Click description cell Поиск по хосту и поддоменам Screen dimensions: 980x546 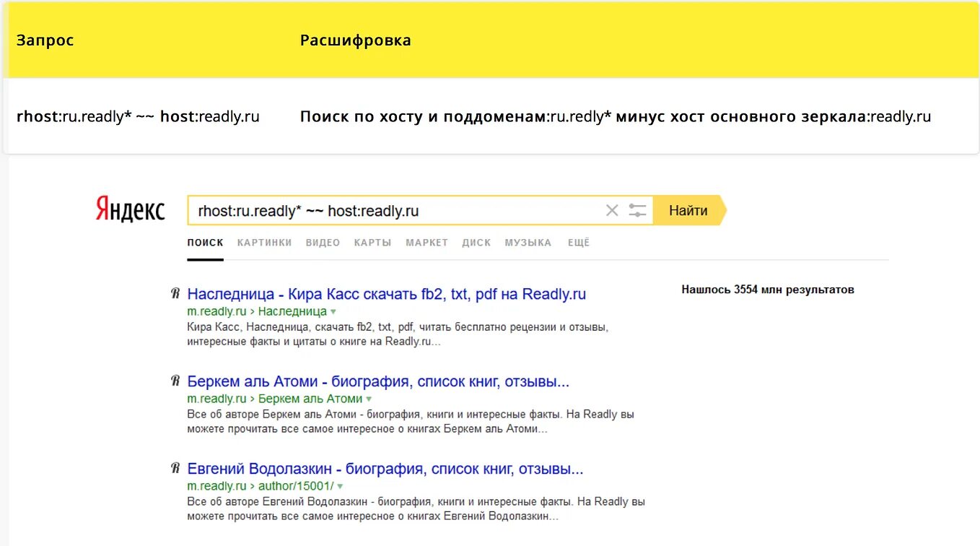(616, 116)
